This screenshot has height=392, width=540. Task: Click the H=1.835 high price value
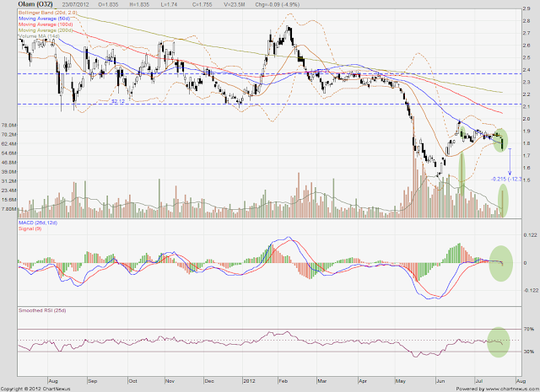(140, 5)
